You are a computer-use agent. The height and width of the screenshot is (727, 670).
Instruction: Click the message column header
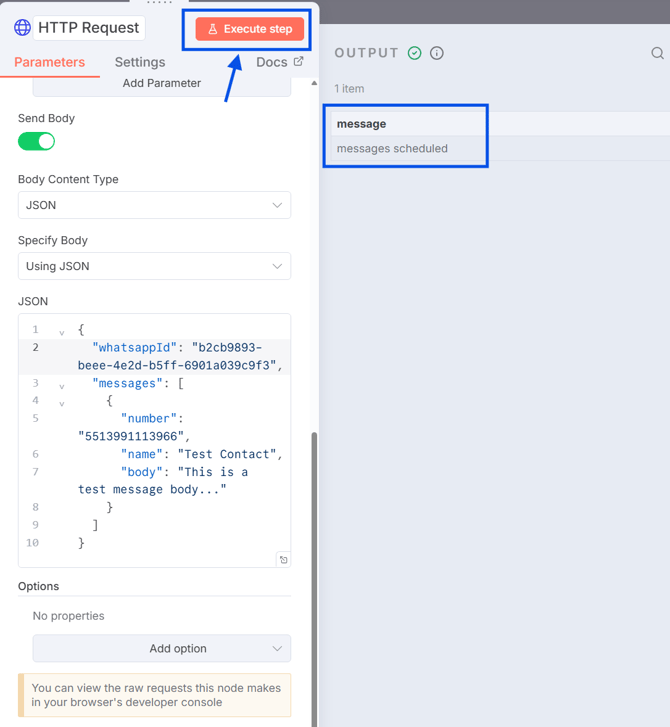[x=362, y=124]
